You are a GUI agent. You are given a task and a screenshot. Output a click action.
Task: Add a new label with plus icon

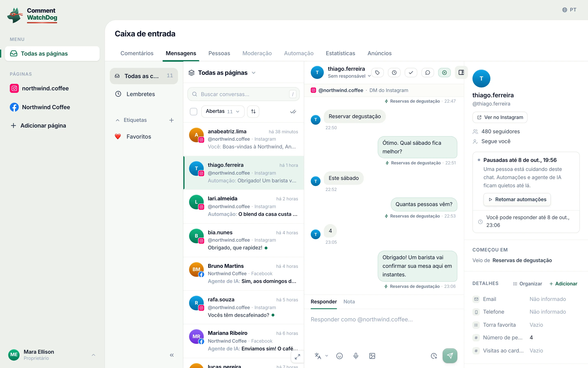pyautogui.click(x=171, y=120)
